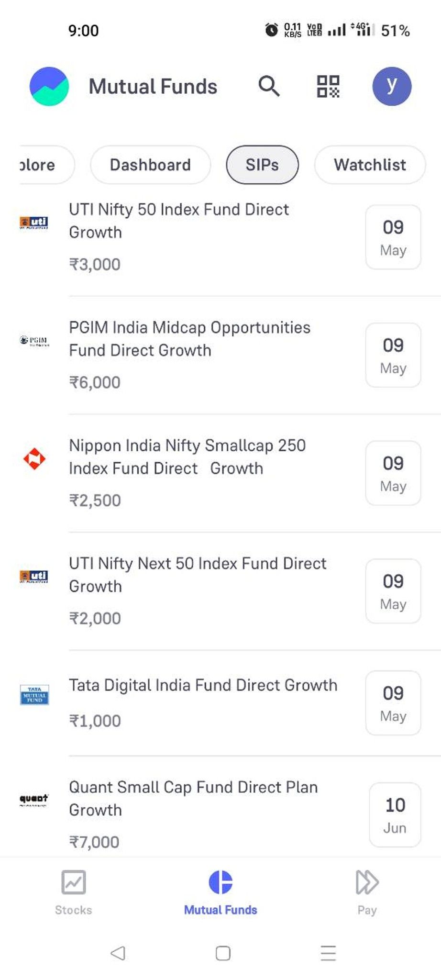Tap the Android back navigation icon

coord(118,953)
